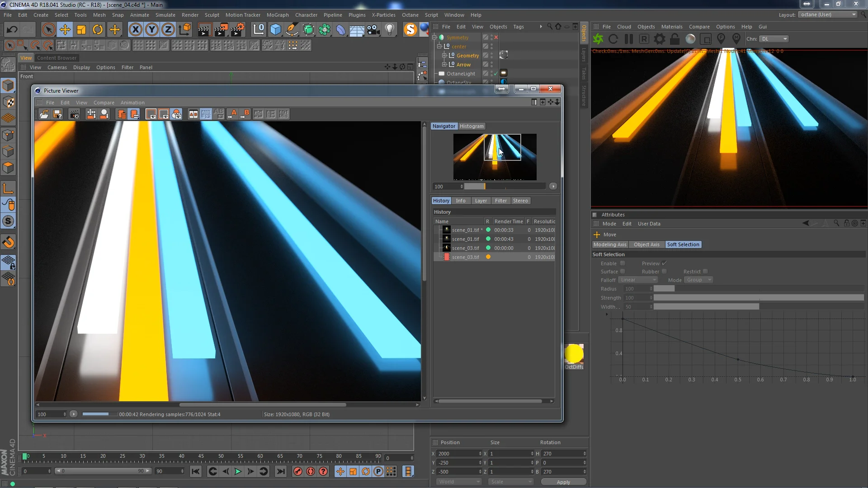Open the Layout dropdown octane (User)
The image size is (868, 488).
coord(828,14)
